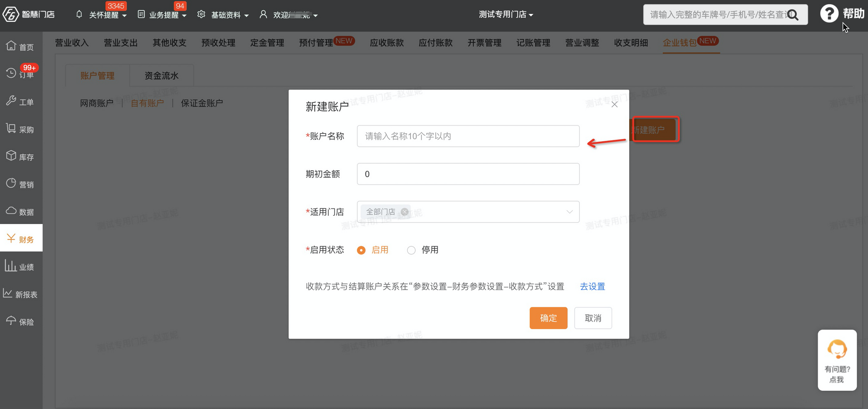Switch to the 其他收支 tab
Image resolution: width=868 pixels, height=409 pixels.
pos(169,43)
